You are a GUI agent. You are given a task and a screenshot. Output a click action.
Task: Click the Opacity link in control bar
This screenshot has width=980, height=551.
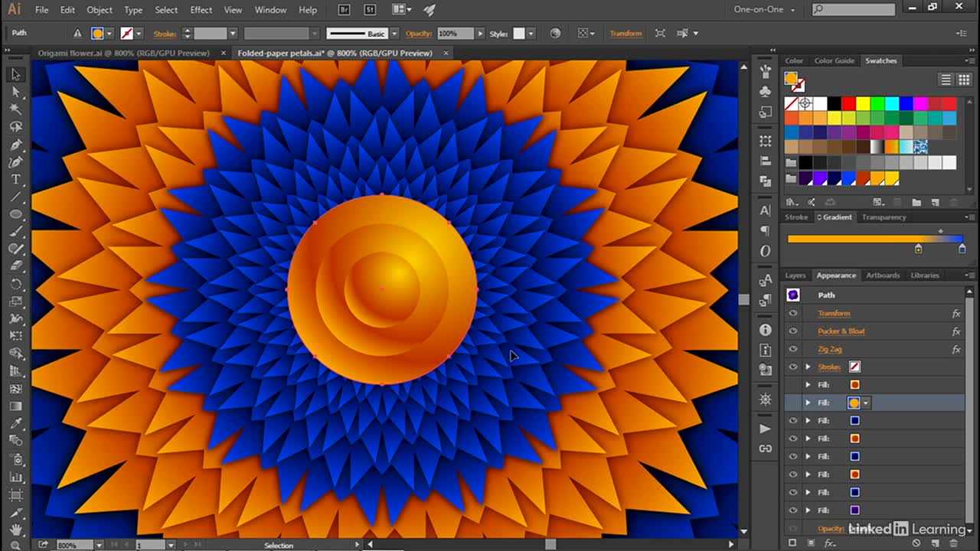coord(419,34)
